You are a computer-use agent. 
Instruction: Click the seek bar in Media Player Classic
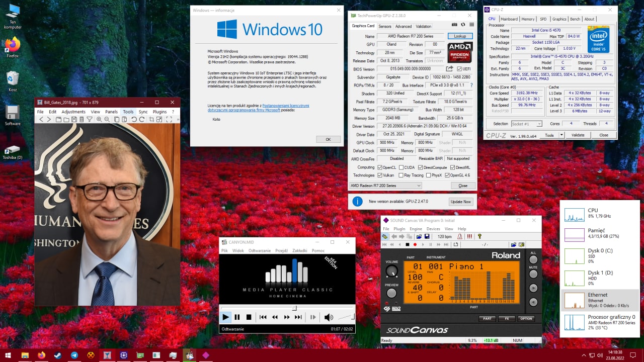pos(288,308)
